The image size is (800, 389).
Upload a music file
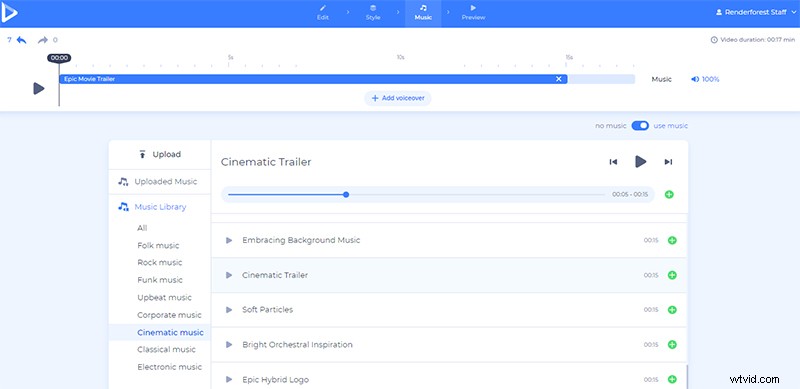point(160,155)
